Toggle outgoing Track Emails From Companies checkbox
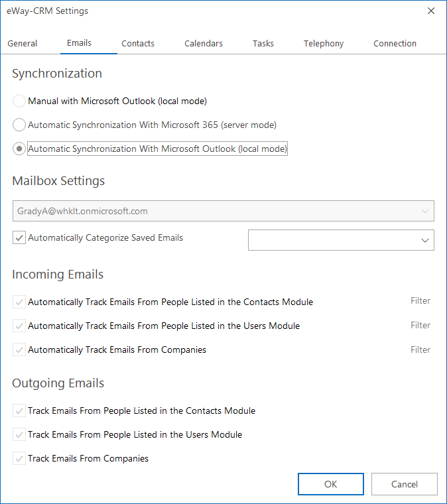Image resolution: width=447 pixels, height=504 pixels. [x=19, y=458]
